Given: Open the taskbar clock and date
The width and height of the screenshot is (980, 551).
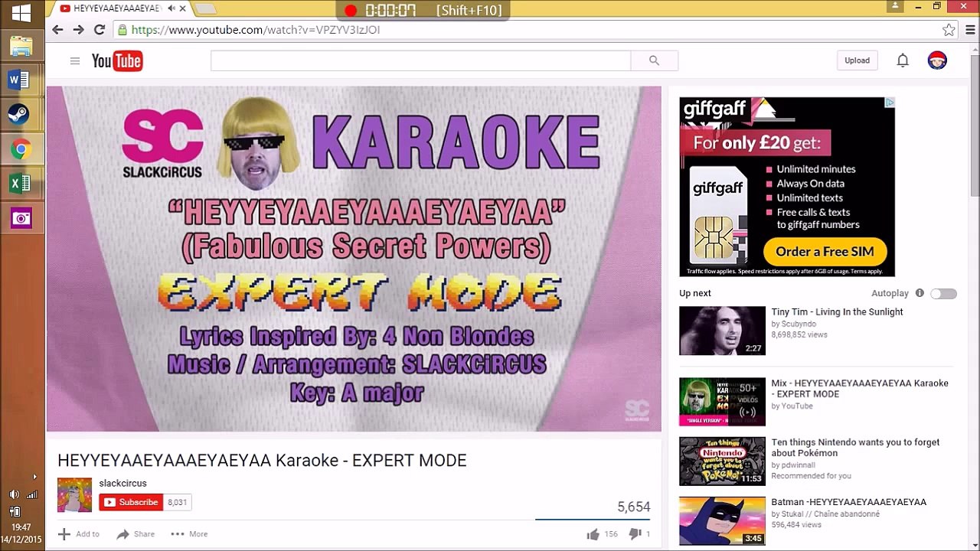Looking at the screenshot, I should pos(21,533).
